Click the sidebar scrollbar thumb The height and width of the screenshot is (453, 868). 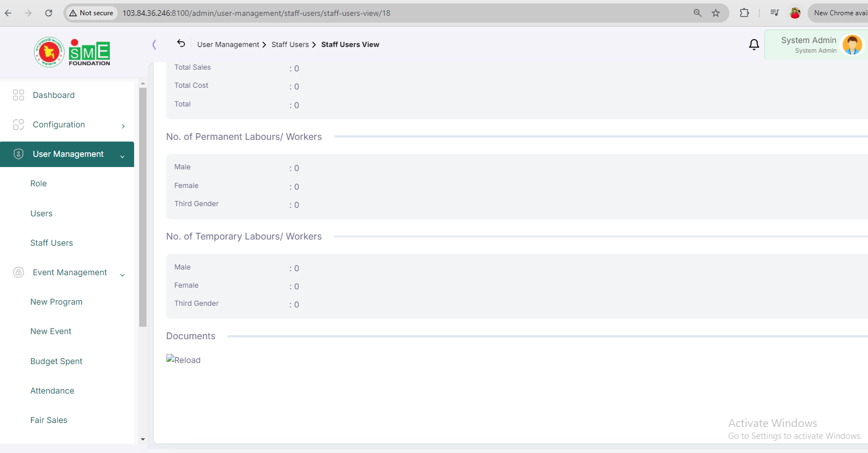point(143,207)
